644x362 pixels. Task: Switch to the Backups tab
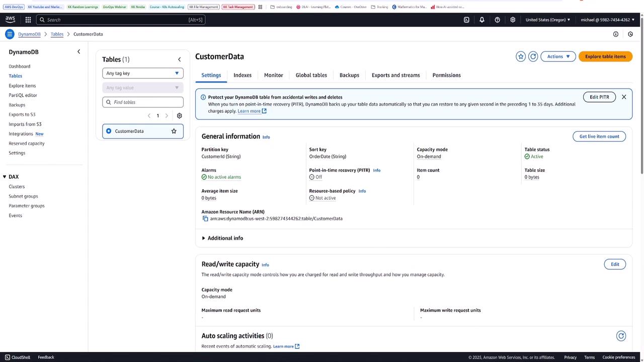coord(349,75)
